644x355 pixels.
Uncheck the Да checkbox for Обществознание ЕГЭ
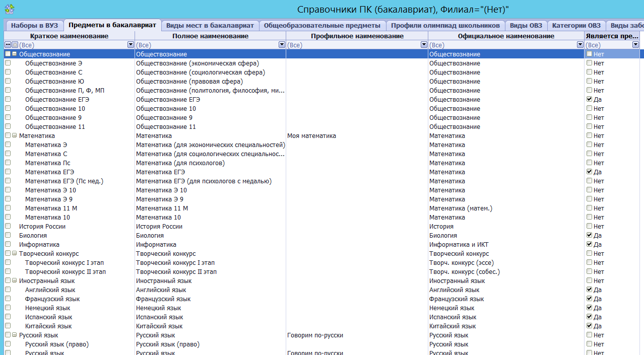click(x=589, y=99)
